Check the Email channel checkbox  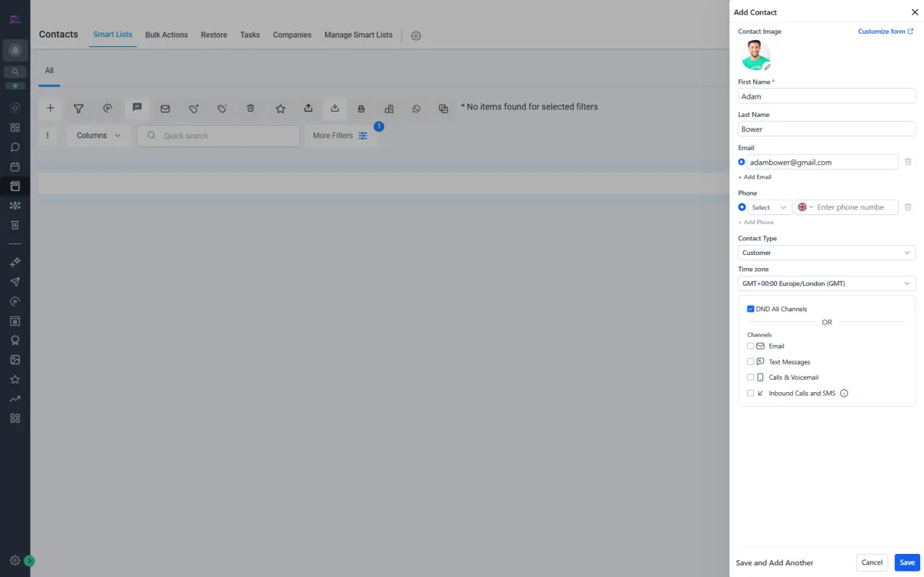[x=751, y=346]
